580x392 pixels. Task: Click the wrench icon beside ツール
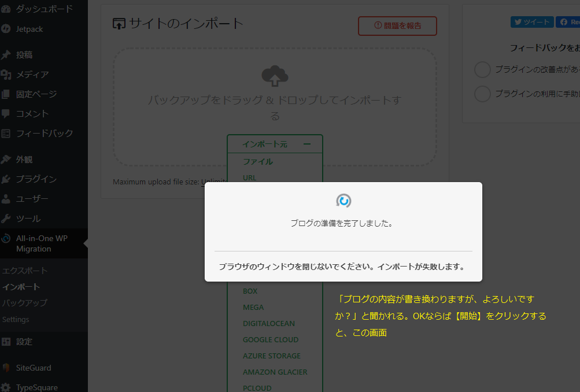pyautogui.click(x=6, y=219)
